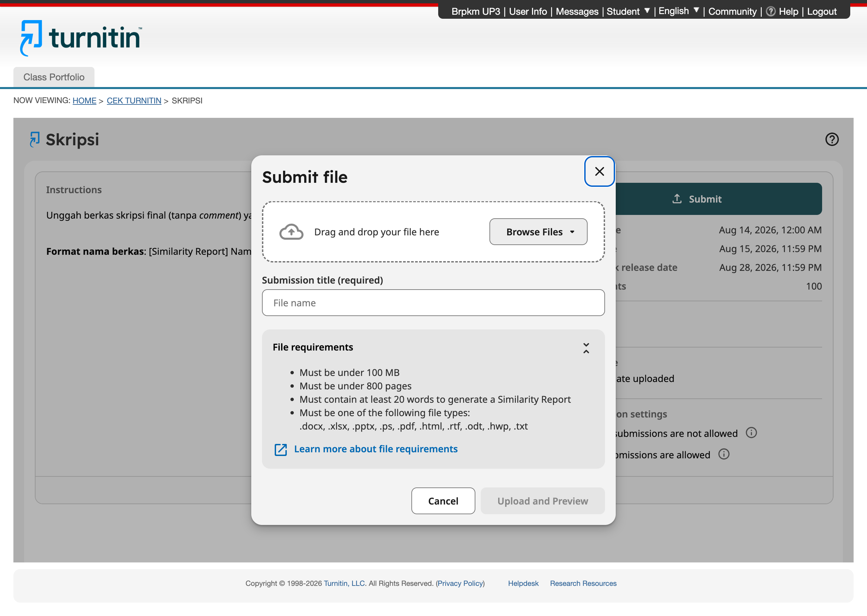
Task: Open the Privacy Policy footer link
Action: (460, 584)
